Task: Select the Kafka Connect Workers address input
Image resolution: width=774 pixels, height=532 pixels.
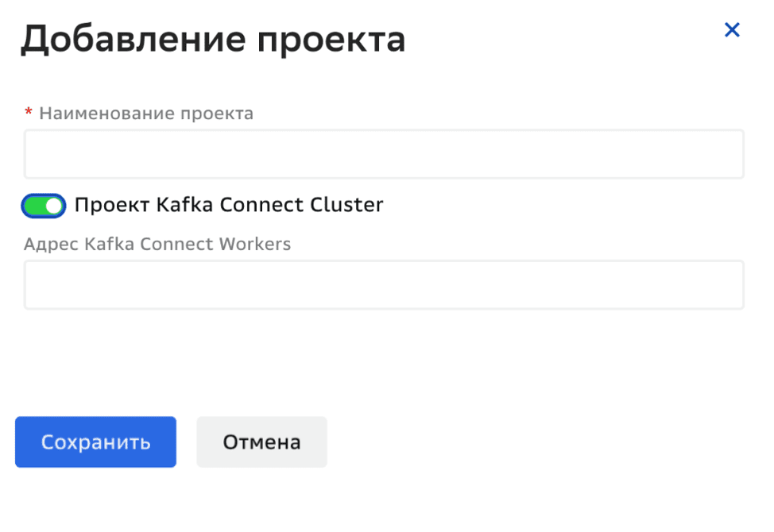Action: point(384,284)
